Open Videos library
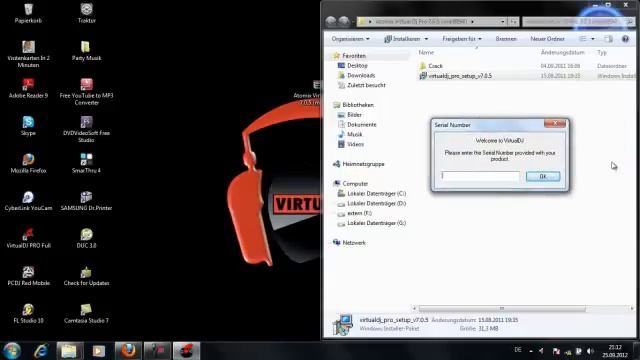This screenshot has height=360, width=640. (x=355, y=144)
